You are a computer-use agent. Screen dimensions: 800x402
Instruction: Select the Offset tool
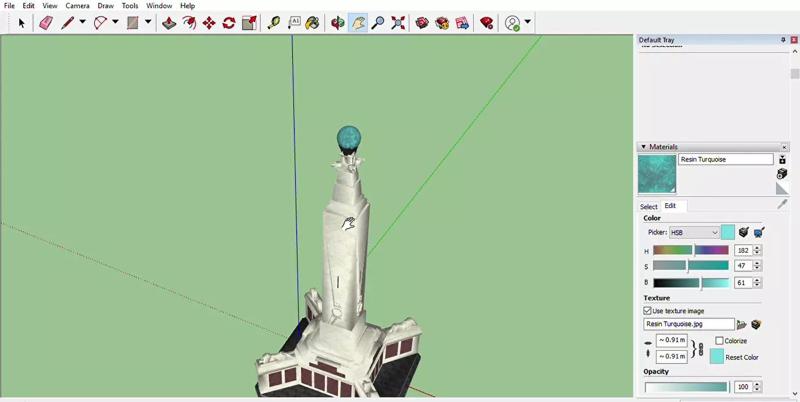coord(189,23)
